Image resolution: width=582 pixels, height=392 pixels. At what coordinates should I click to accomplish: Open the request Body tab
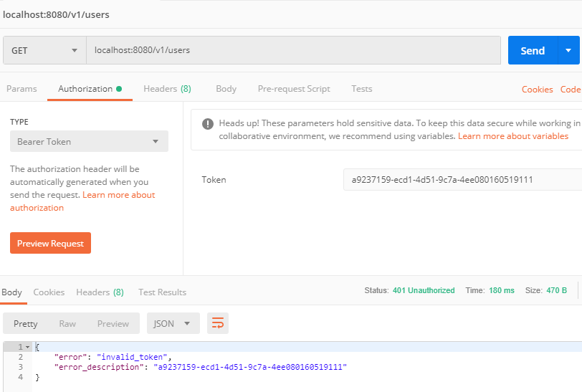coord(226,89)
